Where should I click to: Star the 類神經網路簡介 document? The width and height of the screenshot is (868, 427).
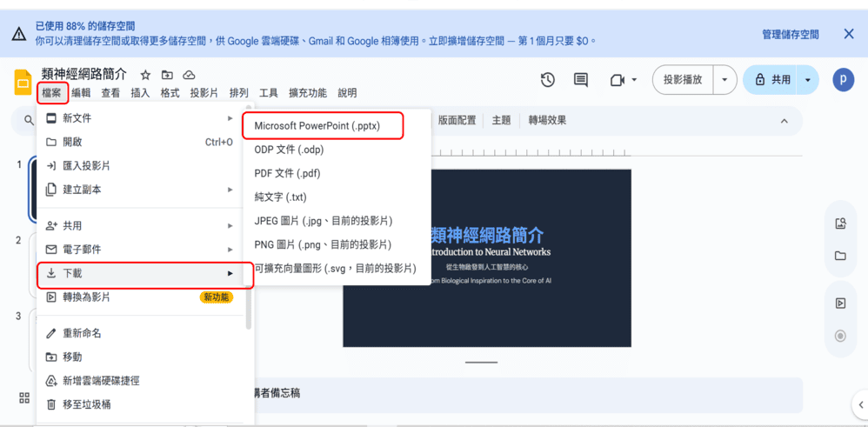point(145,76)
